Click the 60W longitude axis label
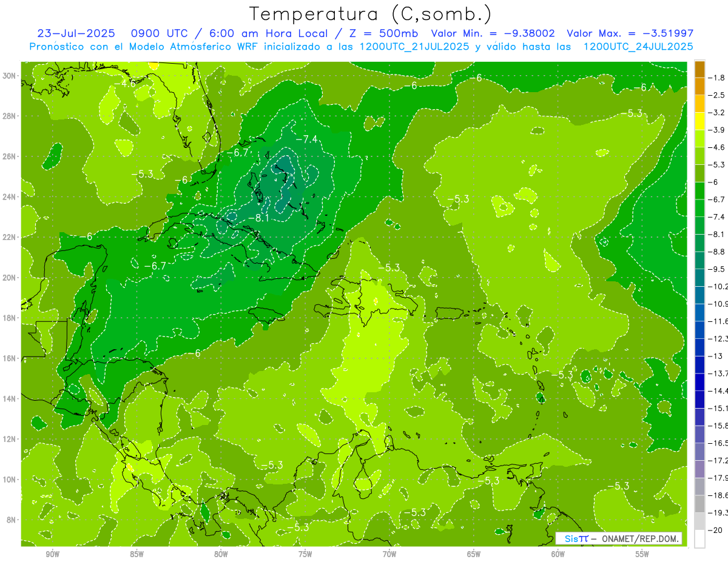 click(558, 554)
